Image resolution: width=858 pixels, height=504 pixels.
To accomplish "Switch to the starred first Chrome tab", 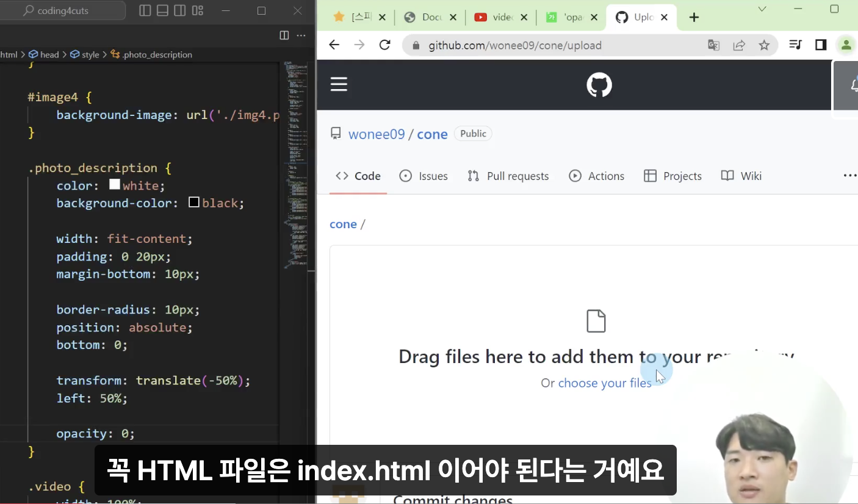I will [360, 17].
